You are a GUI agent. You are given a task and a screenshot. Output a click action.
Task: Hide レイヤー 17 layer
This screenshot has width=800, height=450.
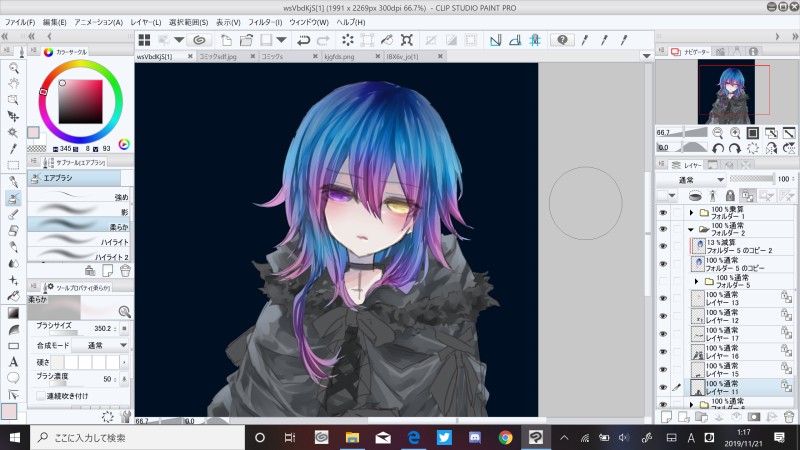tap(663, 334)
